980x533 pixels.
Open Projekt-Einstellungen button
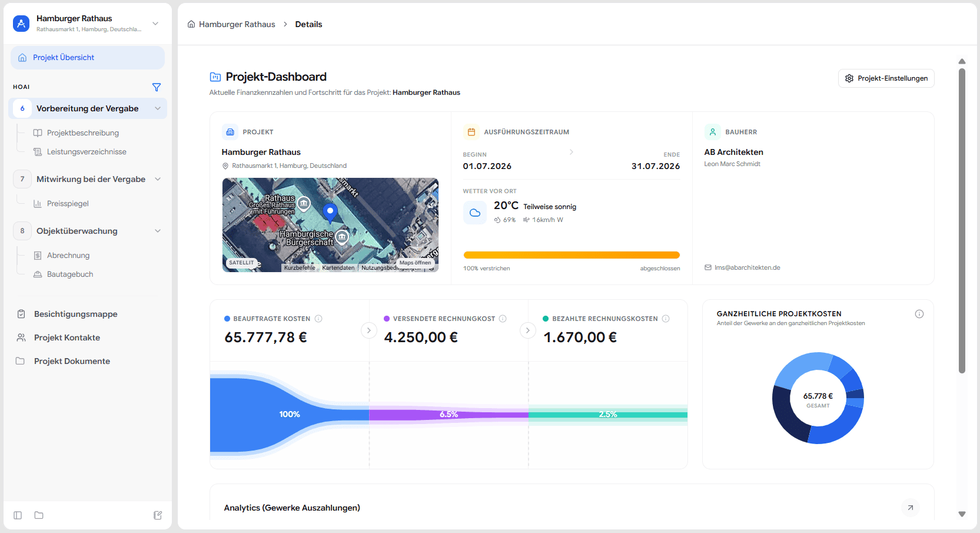coord(886,78)
